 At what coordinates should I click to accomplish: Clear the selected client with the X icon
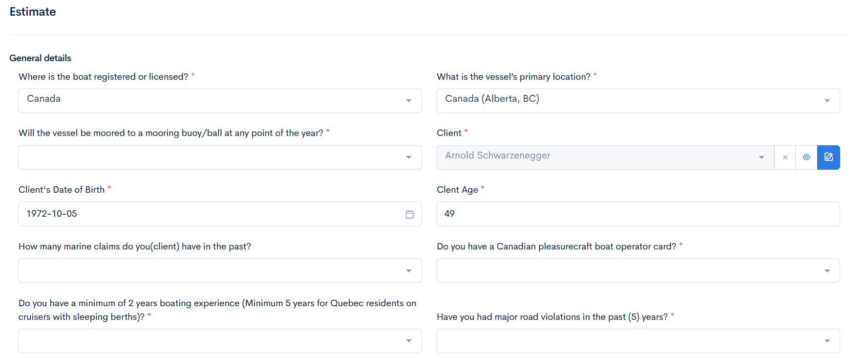(785, 157)
